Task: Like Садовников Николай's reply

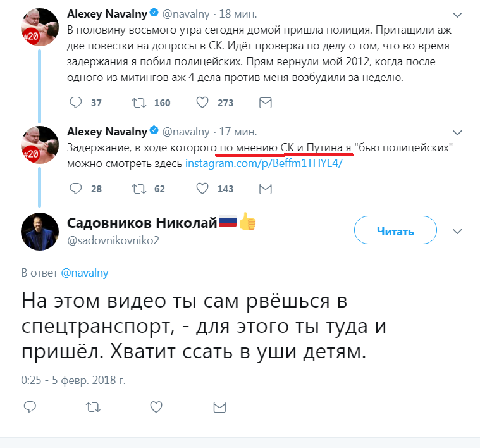Action: pos(156,406)
